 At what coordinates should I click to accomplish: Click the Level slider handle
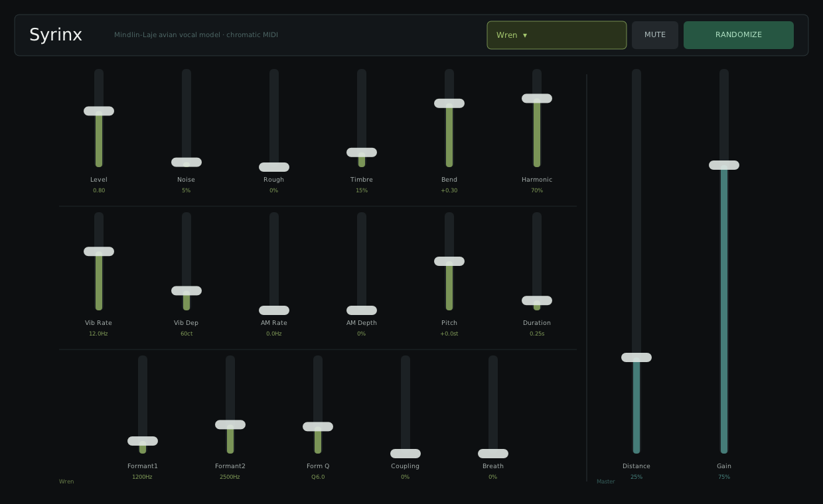pyautogui.click(x=99, y=111)
